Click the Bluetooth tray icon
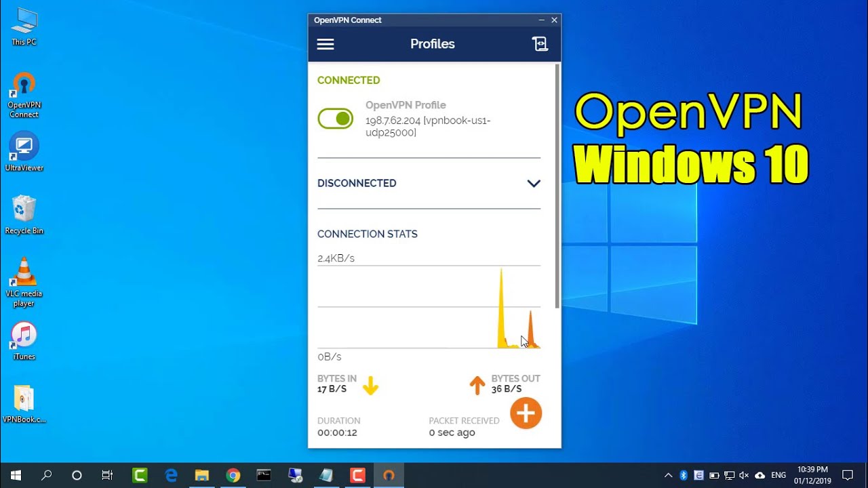Screen dimensions: 868x488 pos(684,475)
